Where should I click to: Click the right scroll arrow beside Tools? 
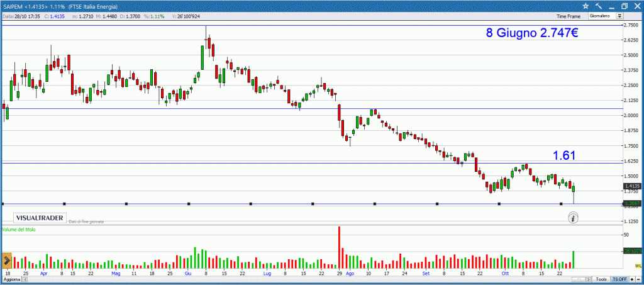pos(590,279)
